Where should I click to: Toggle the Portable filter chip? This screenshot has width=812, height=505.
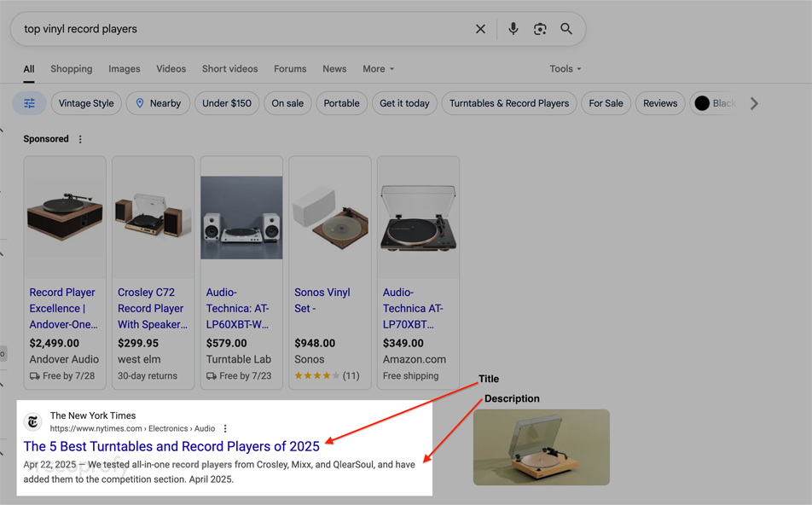click(341, 103)
